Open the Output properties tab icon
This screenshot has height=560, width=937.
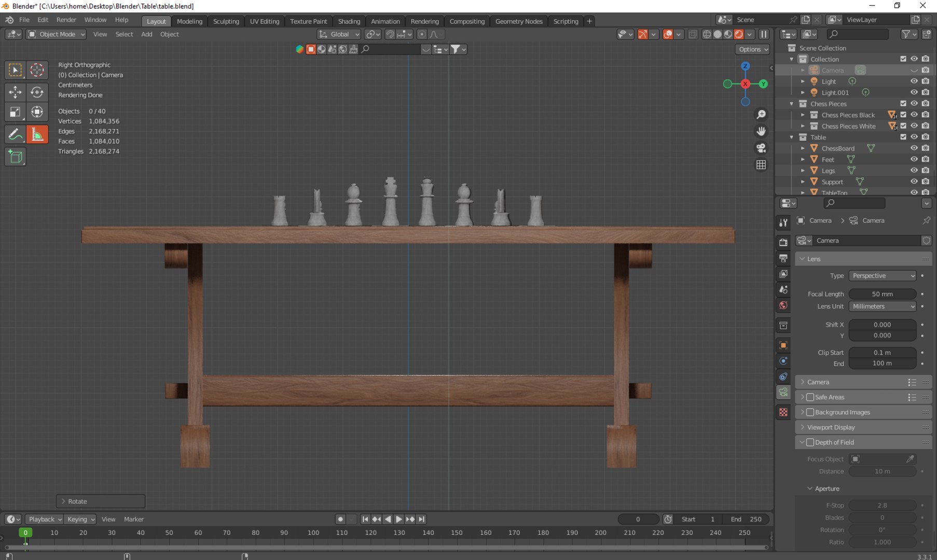783,258
